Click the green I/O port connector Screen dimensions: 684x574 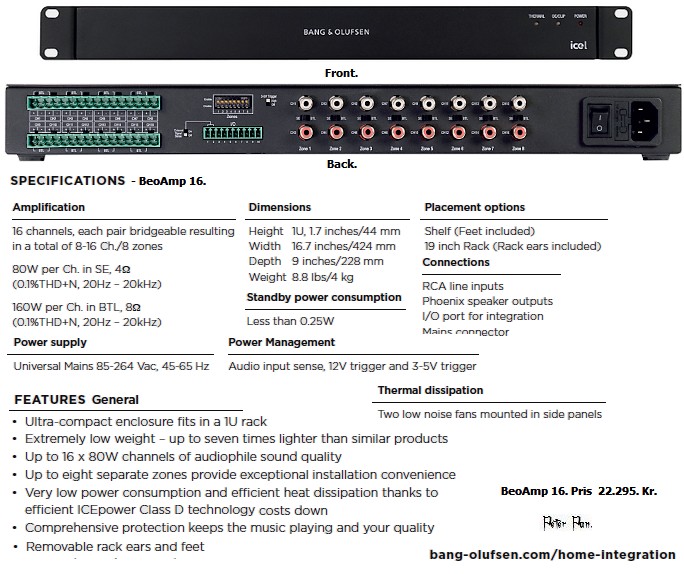tap(233, 133)
